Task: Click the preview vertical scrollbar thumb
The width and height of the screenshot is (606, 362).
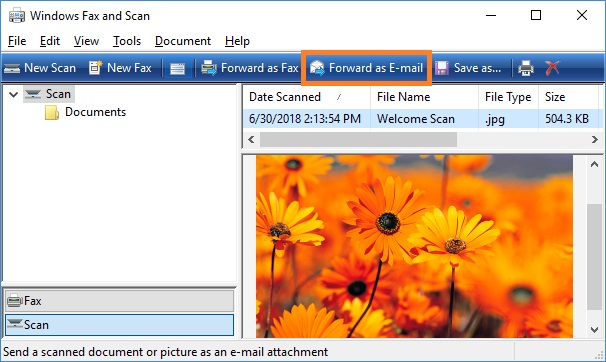Action: (x=594, y=257)
